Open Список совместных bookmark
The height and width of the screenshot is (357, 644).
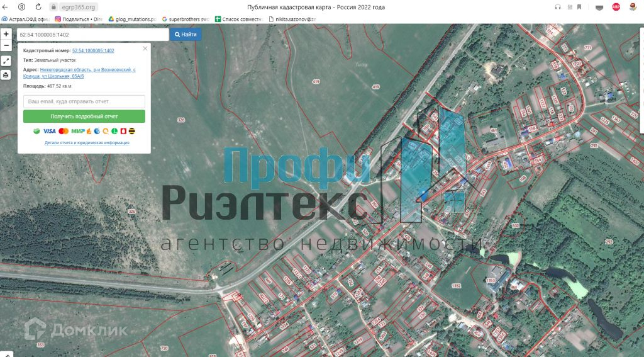pos(238,19)
